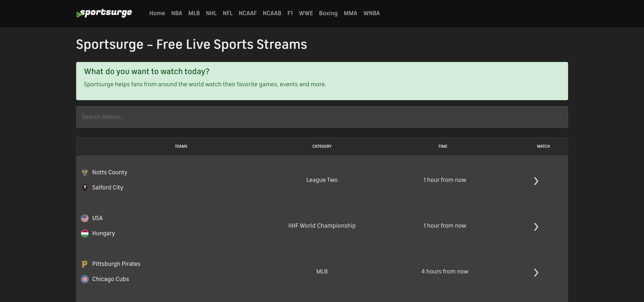The width and height of the screenshot is (644, 302).
Task: Open the NBA nav item
Action: click(177, 13)
